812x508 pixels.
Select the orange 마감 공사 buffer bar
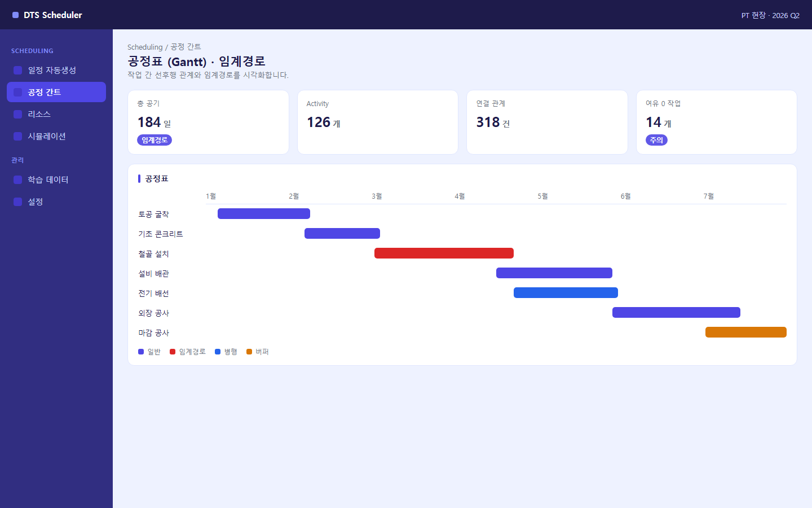coord(746,332)
